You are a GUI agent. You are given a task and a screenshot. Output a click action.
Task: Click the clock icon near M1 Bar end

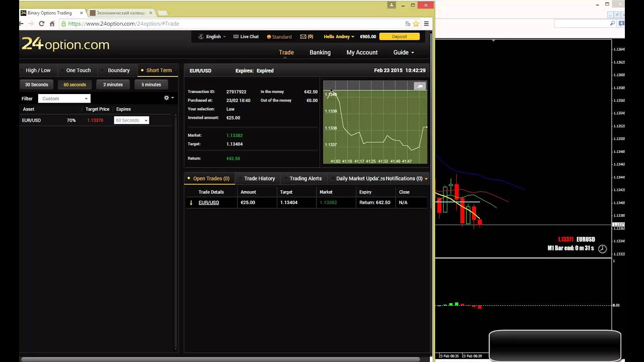[x=603, y=249]
